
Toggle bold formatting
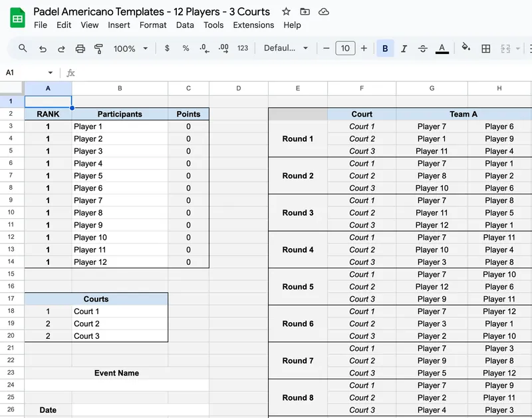[x=385, y=49]
